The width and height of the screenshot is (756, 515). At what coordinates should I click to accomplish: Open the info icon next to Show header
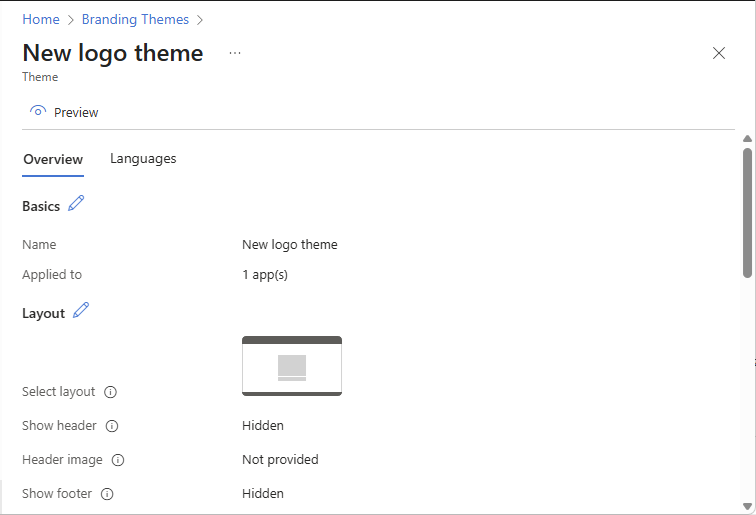click(x=112, y=426)
